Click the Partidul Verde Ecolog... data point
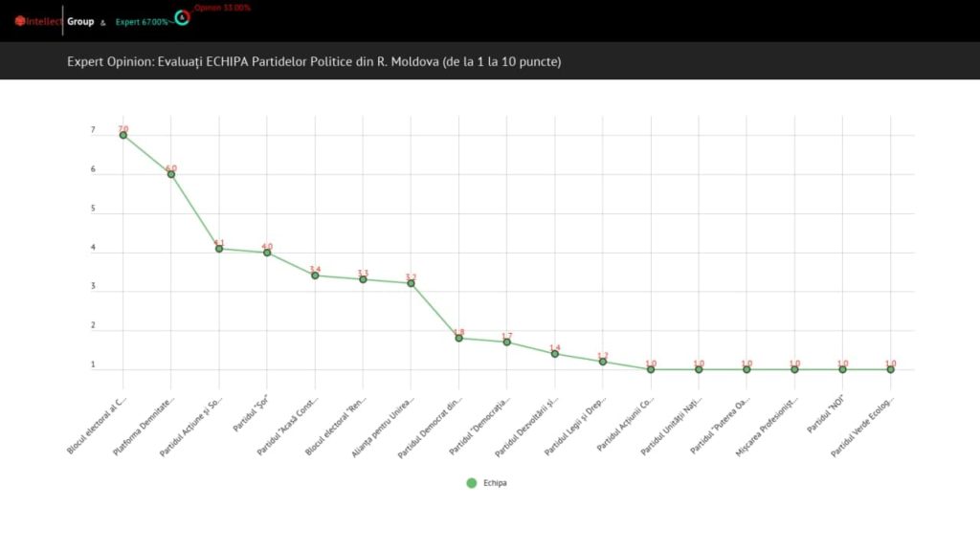980x551 pixels. 891,369
